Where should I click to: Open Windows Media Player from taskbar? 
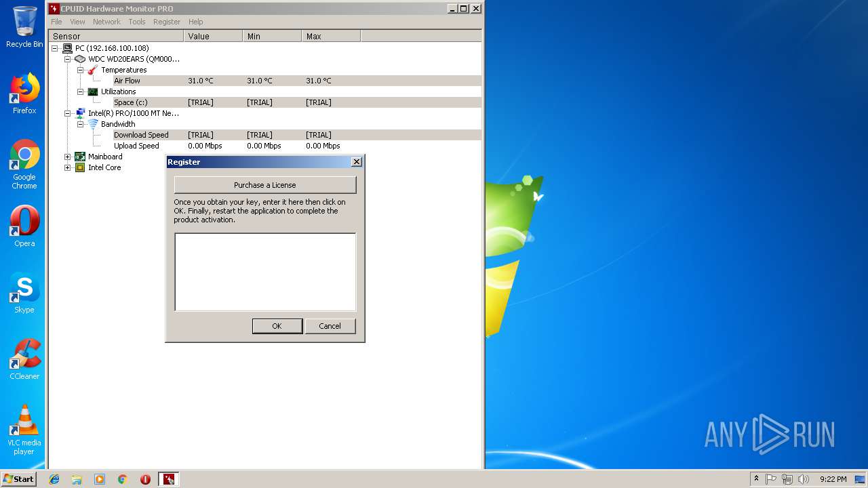(100, 479)
